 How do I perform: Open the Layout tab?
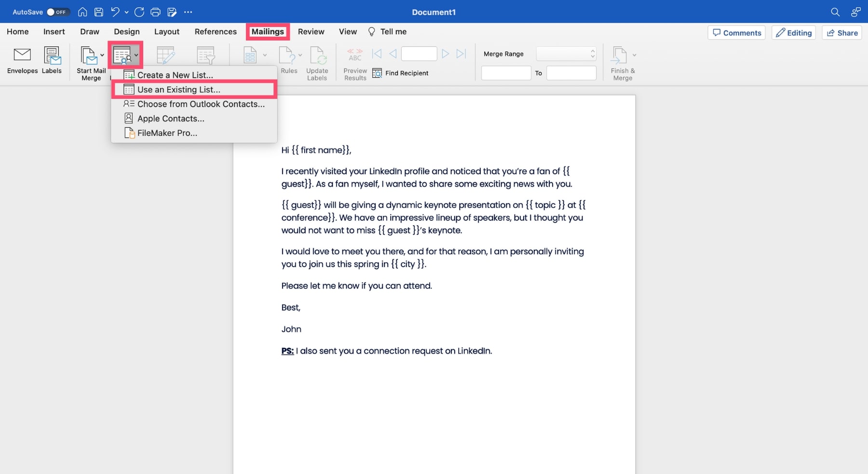167,31
